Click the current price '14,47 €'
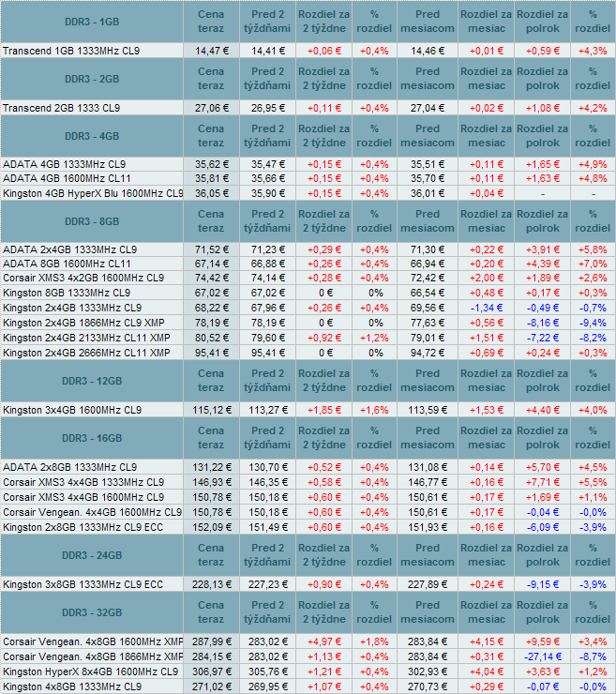The height and width of the screenshot is (694, 616). click(212, 51)
